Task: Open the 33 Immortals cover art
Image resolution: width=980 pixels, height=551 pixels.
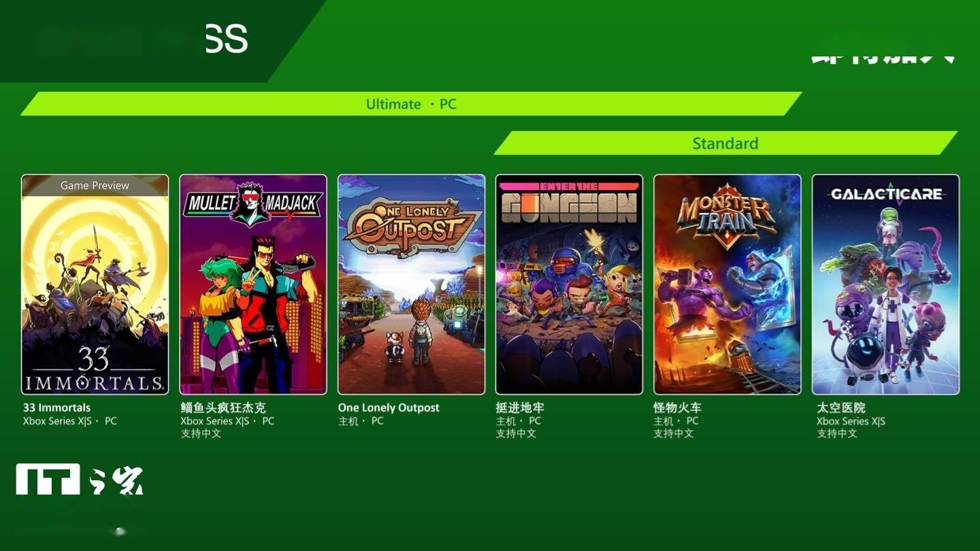Action: coord(95,284)
